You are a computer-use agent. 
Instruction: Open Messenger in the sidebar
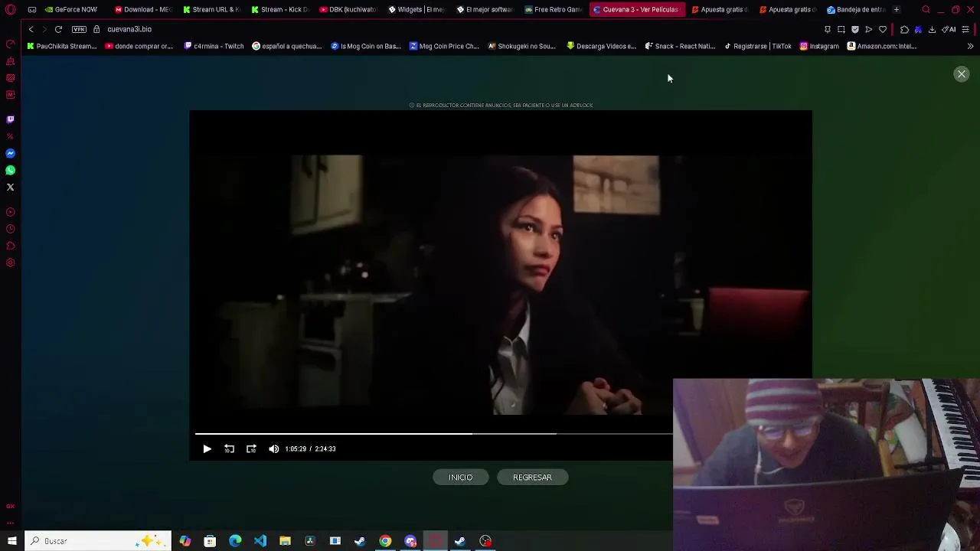pyautogui.click(x=11, y=154)
